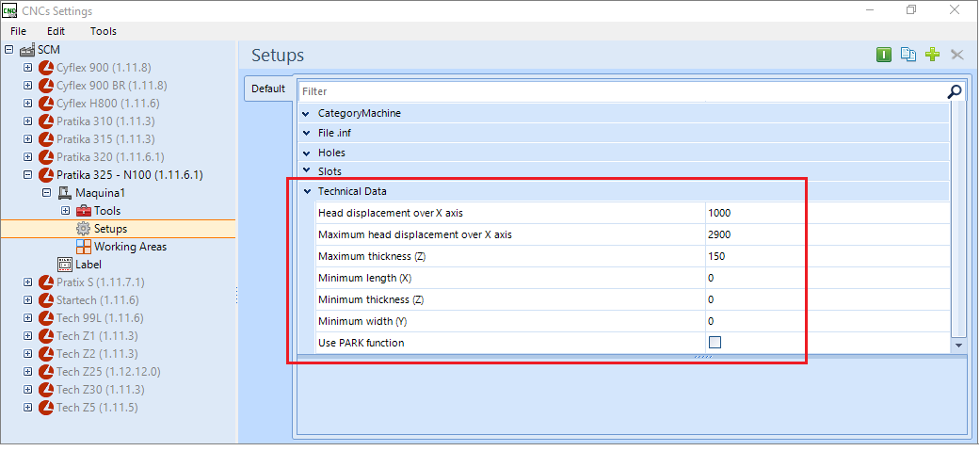Enable the Use PARK function checkbox
The width and height of the screenshot is (980, 451).
tap(715, 342)
